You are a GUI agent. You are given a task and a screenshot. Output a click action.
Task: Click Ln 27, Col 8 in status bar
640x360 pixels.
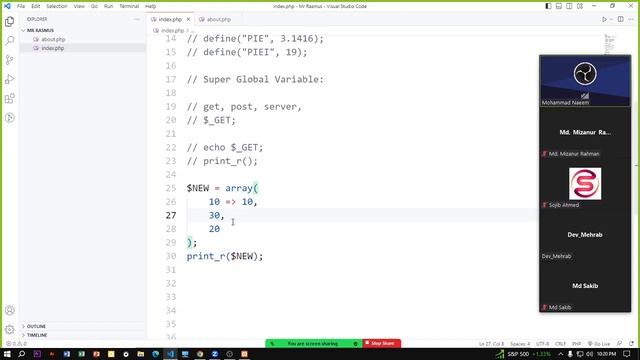click(x=491, y=344)
